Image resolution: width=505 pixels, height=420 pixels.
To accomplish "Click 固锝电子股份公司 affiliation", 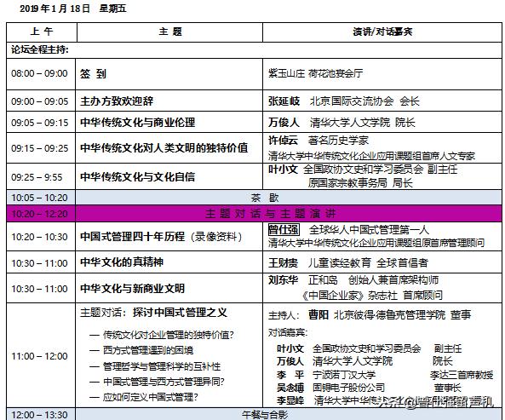I will tap(348, 388).
